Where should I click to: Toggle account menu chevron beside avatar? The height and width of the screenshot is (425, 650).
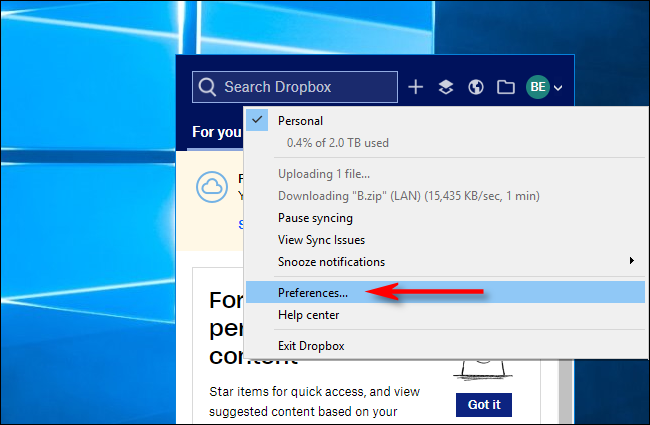pos(558,88)
